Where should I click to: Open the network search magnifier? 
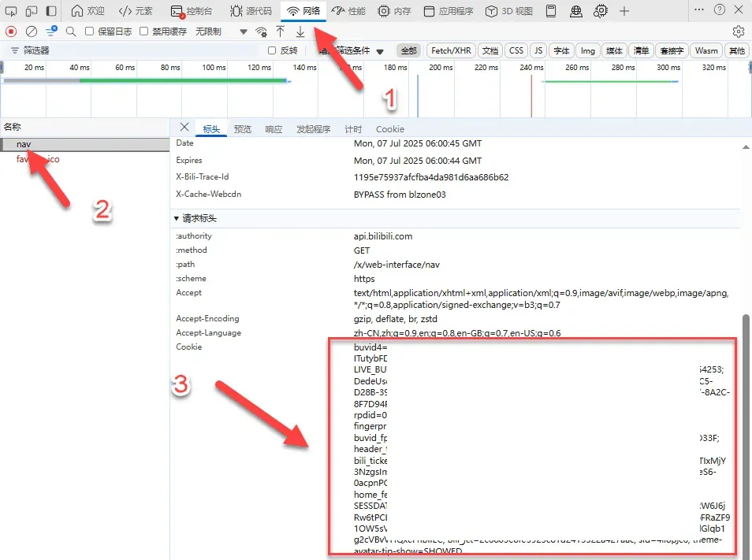[x=71, y=32]
